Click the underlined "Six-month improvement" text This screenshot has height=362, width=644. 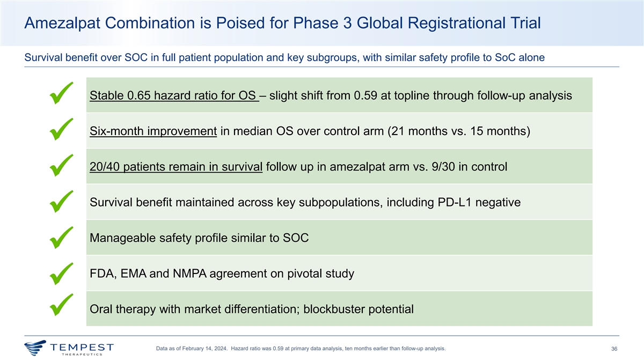coord(153,131)
